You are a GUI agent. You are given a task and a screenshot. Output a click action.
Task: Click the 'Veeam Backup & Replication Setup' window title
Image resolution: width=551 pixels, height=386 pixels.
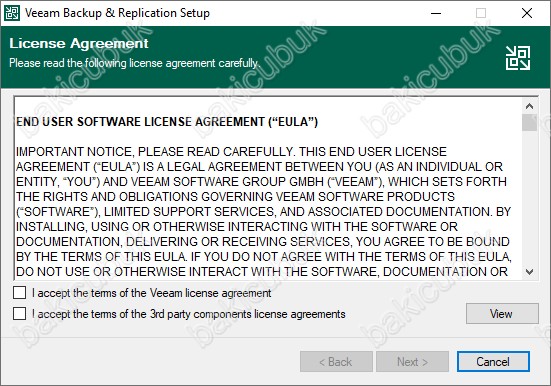tap(117, 13)
